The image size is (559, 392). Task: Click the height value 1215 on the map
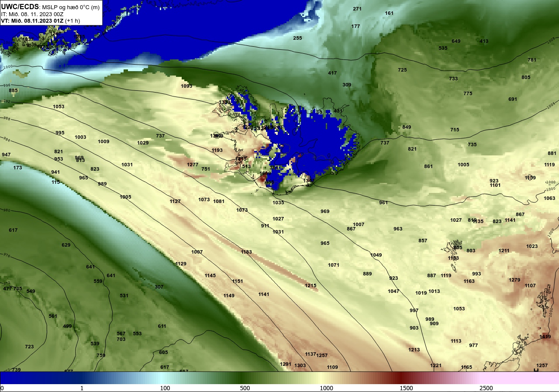point(311,285)
